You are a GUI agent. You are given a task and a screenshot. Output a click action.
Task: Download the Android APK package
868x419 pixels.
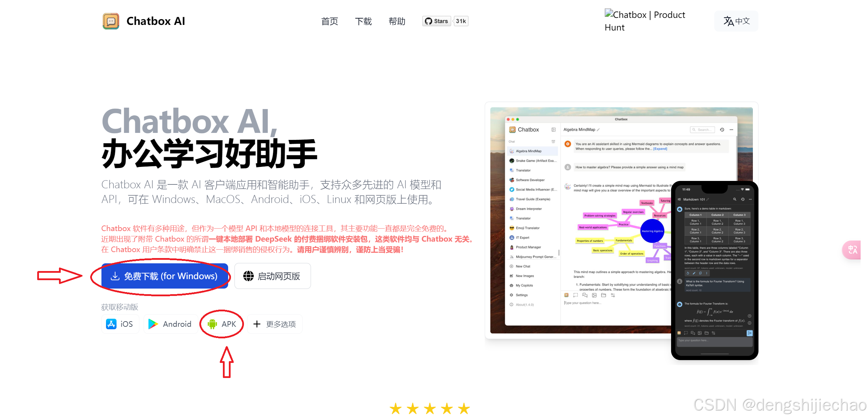pyautogui.click(x=222, y=324)
